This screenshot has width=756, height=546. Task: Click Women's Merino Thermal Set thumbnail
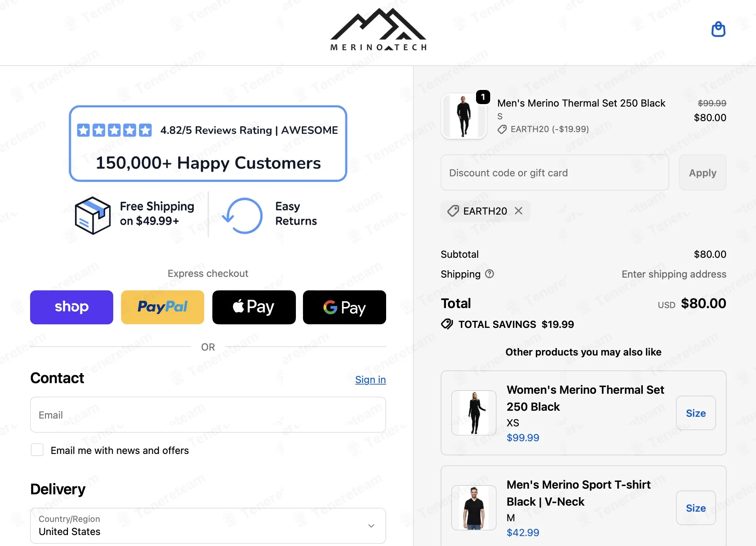(474, 413)
